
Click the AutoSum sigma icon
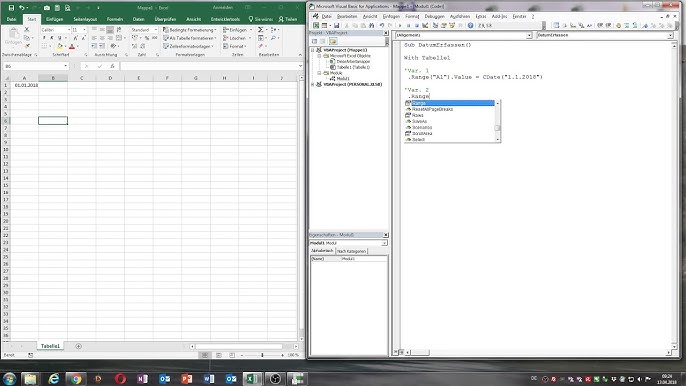tap(260, 30)
